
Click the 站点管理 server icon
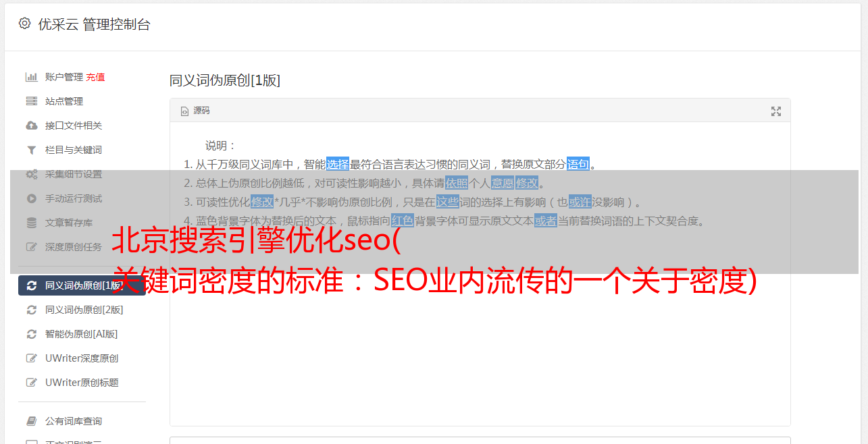[31, 101]
